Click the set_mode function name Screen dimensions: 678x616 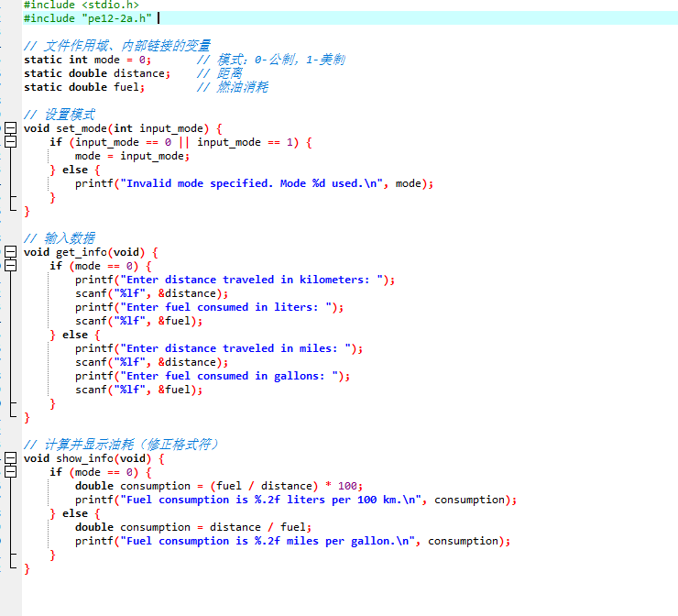tap(82, 128)
